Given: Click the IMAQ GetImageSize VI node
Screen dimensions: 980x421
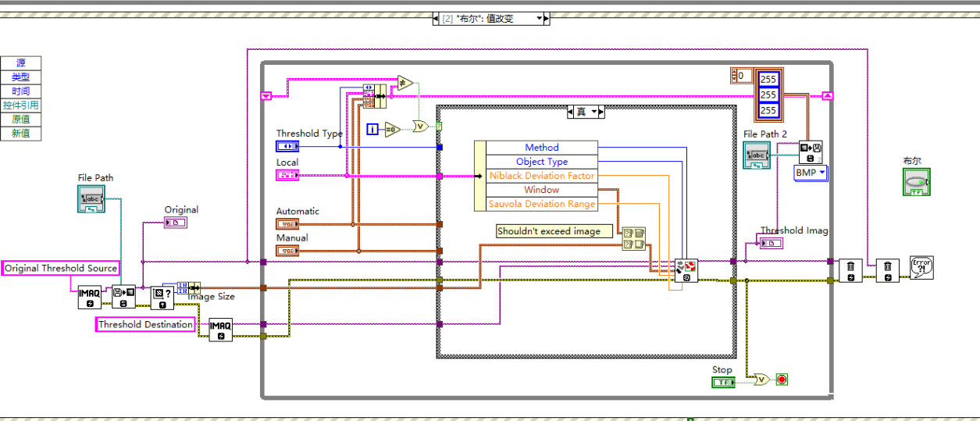Looking at the screenshot, I should (x=162, y=297).
